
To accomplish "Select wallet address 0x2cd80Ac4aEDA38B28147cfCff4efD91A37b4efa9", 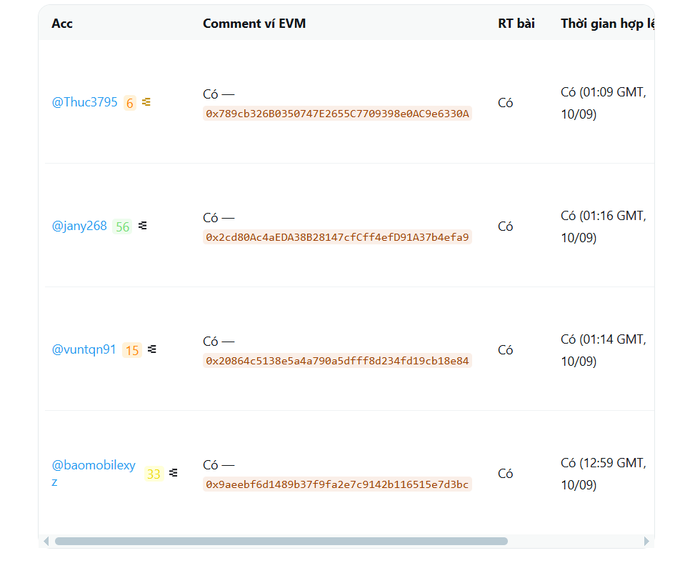I will (337, 237).
